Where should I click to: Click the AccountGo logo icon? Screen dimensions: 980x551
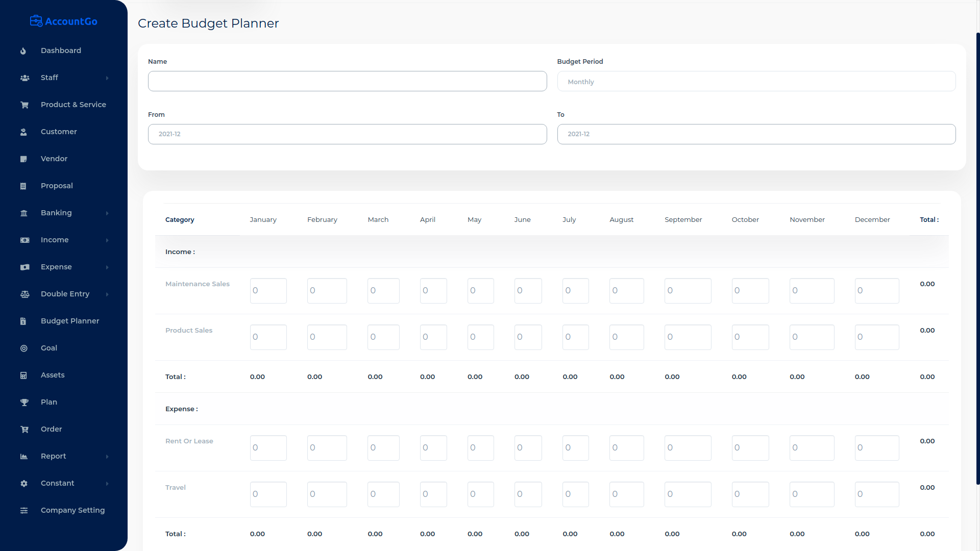coord(36,21)
